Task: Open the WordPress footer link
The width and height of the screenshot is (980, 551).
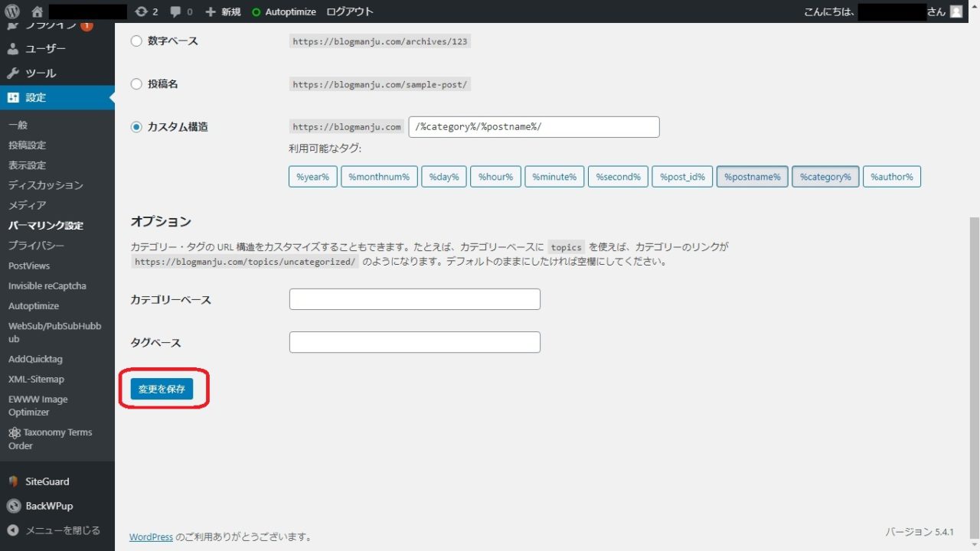Action: 151,537
